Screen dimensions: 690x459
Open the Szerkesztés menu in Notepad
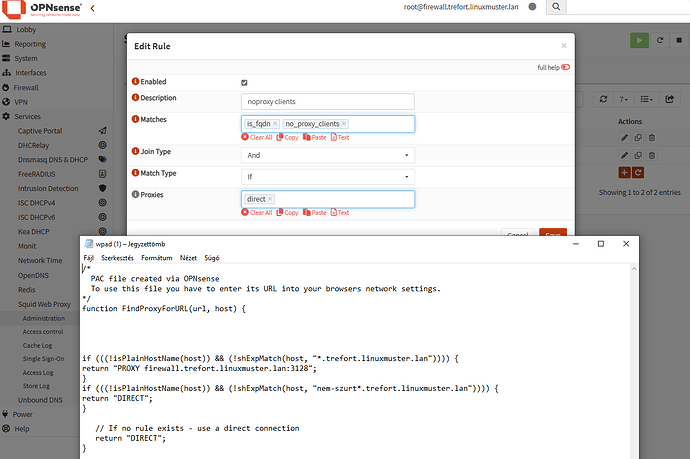click(x=117, y=258)
